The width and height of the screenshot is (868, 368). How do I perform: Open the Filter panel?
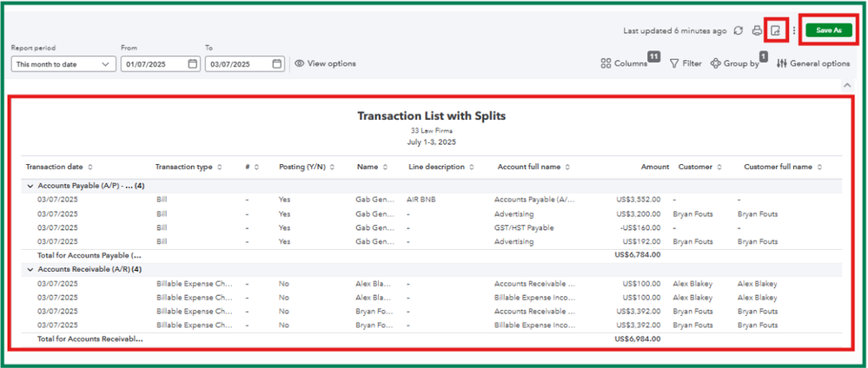click(x=686, y=63)
